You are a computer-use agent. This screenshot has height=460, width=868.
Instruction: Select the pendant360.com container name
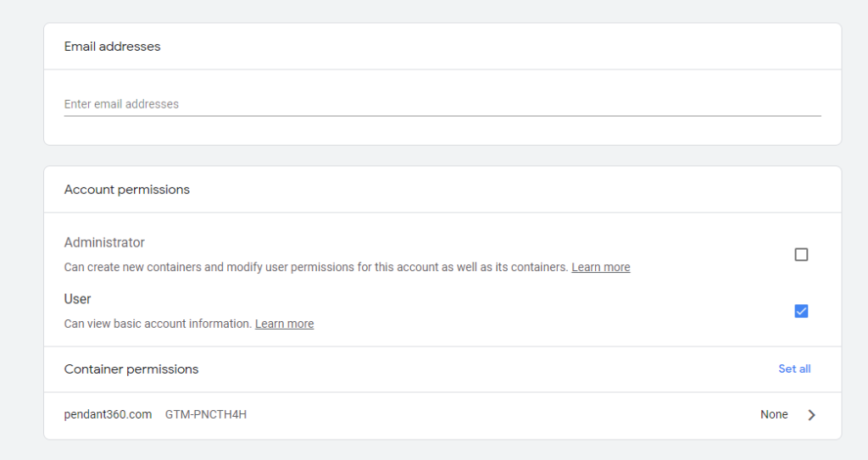click(108, 414)
